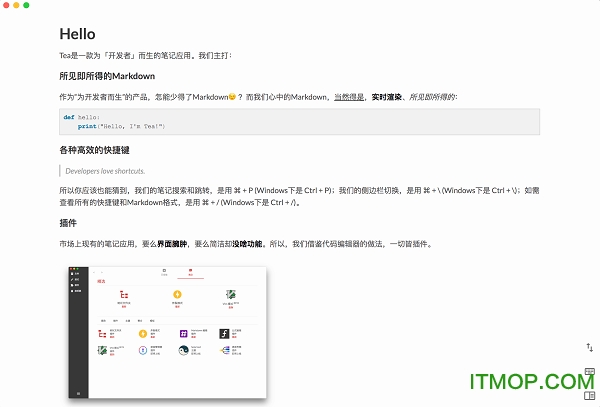Viewport: 600px width, 407px height.
Task: Click the bold "界面臃肿" text
Action: (172, 244)
